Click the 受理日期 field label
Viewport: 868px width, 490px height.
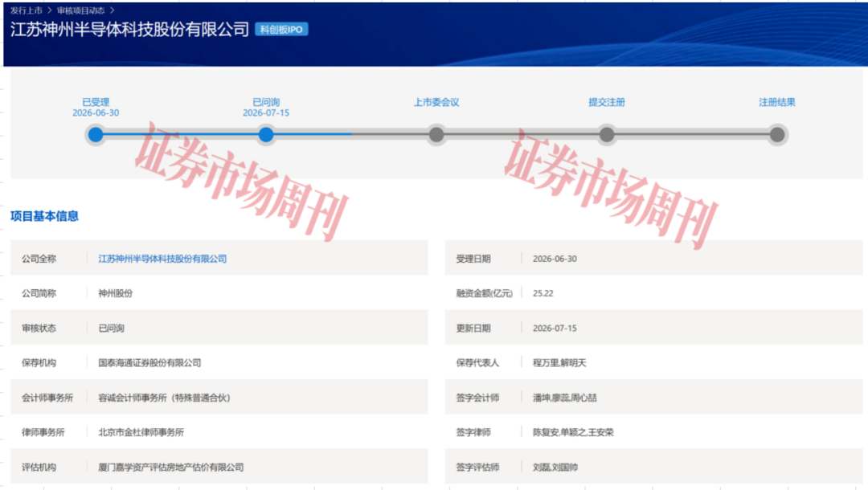[x=473, y=259]
